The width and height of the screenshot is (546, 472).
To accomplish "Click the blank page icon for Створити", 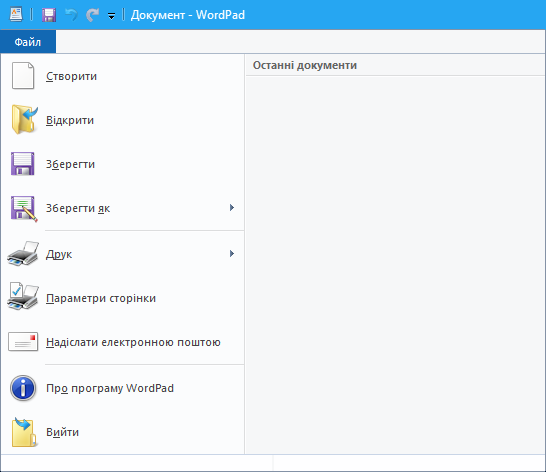I will pyautogui.click(x=23, y=76).
